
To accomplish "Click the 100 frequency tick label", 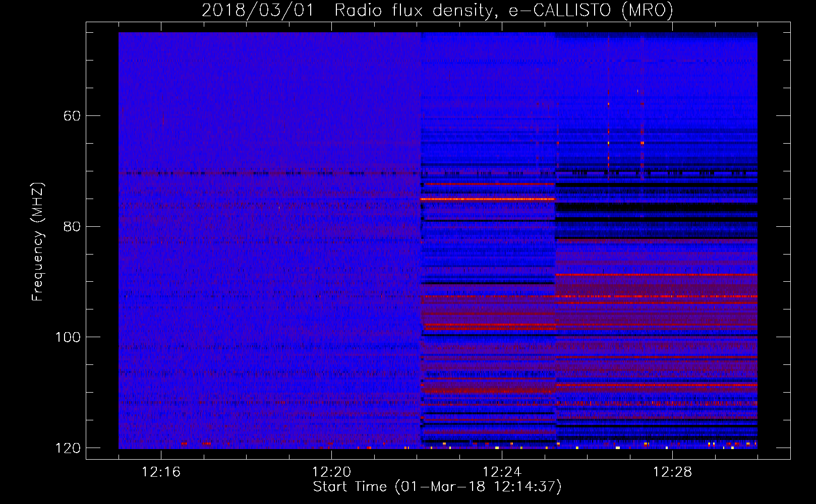I will pos(68,337).
